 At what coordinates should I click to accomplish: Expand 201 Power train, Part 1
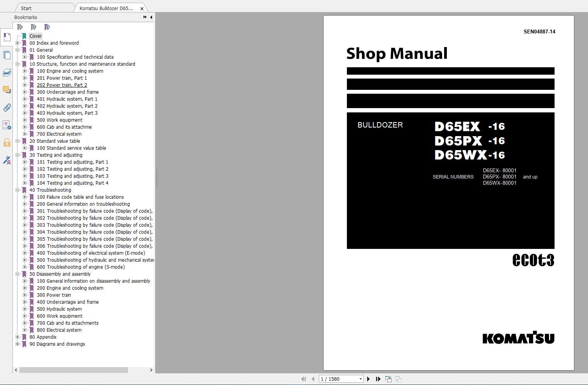point(25,78)
